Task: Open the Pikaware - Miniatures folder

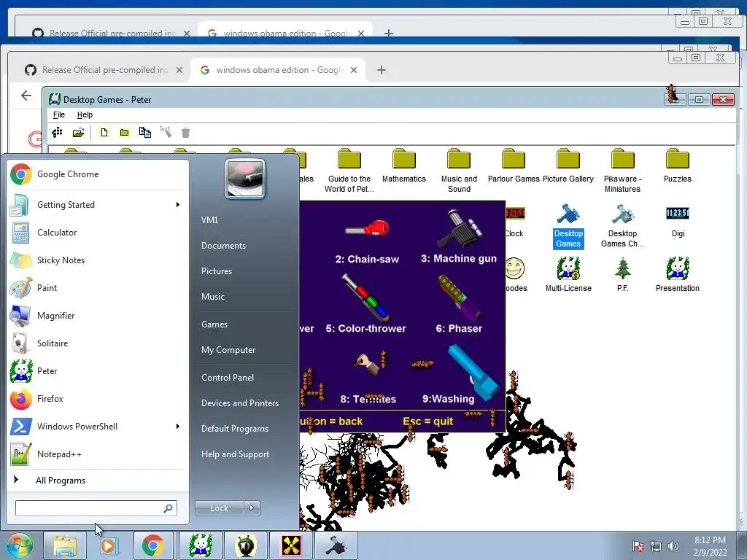Action: (x=623, y=171)
